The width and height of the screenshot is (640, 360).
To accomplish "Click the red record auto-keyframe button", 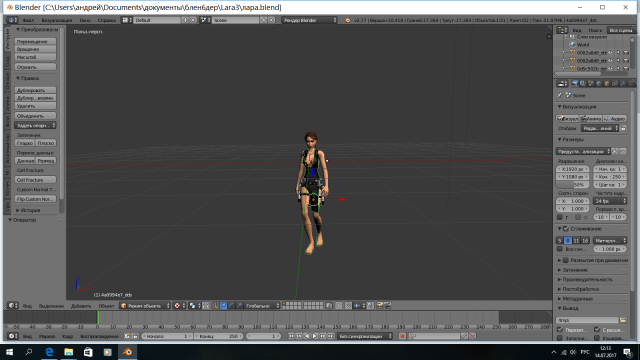I will (x=402, y=336).
